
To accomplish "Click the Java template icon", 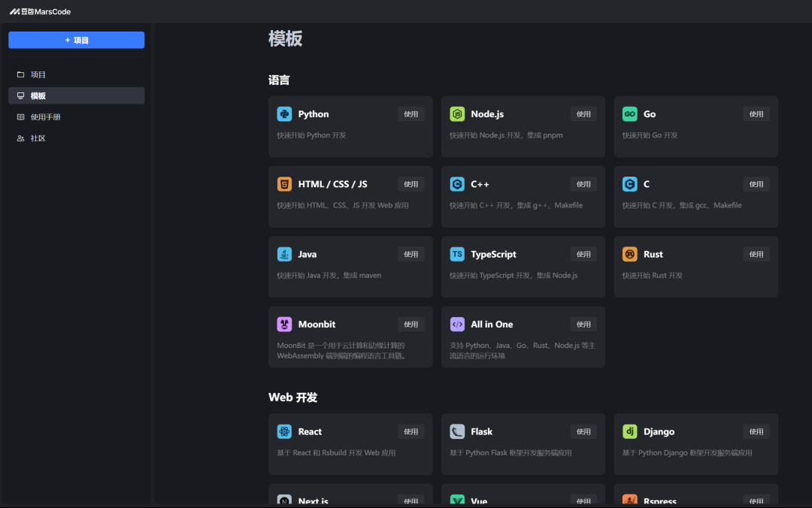I will click(284, 254).
